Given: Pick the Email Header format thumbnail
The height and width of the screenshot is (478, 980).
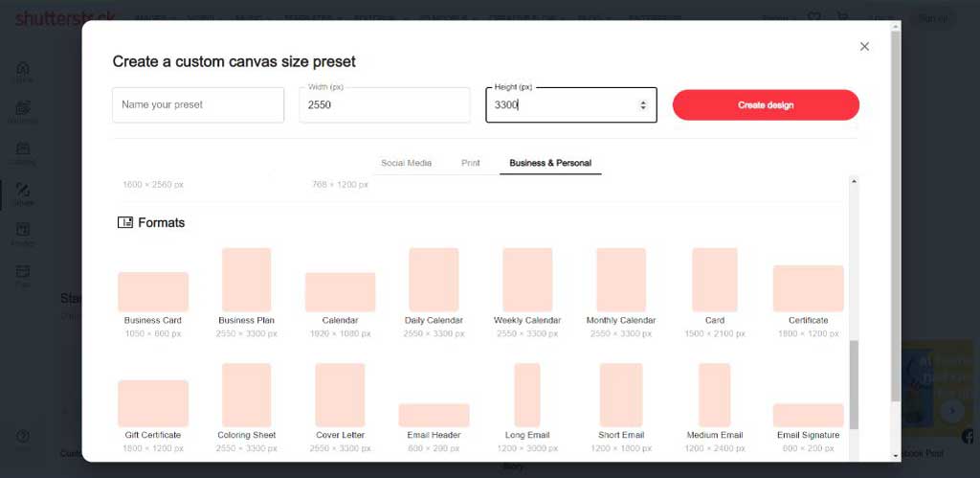Looking at the screenshot, I should pyautogui.click(x=434, y=415).
